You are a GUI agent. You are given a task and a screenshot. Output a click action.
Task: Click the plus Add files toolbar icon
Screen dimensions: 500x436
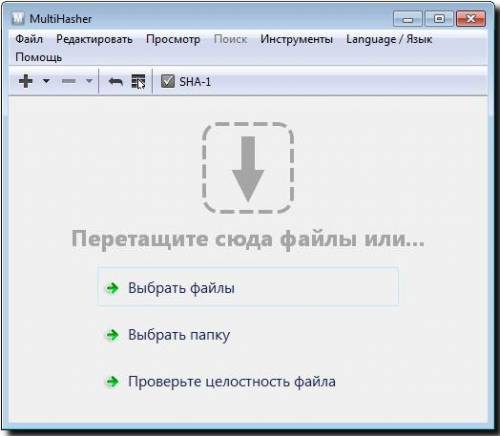click(26, 81)
